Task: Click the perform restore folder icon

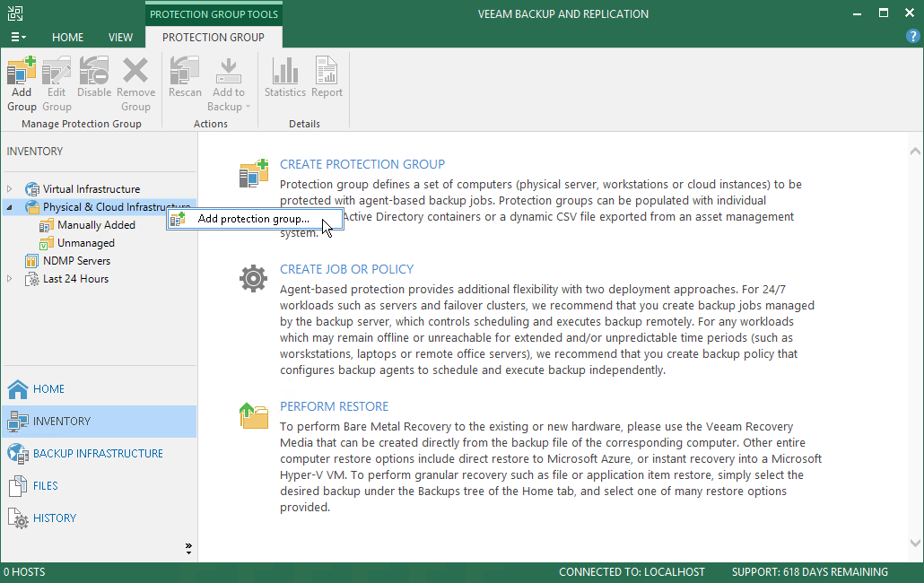Action: 254,416
